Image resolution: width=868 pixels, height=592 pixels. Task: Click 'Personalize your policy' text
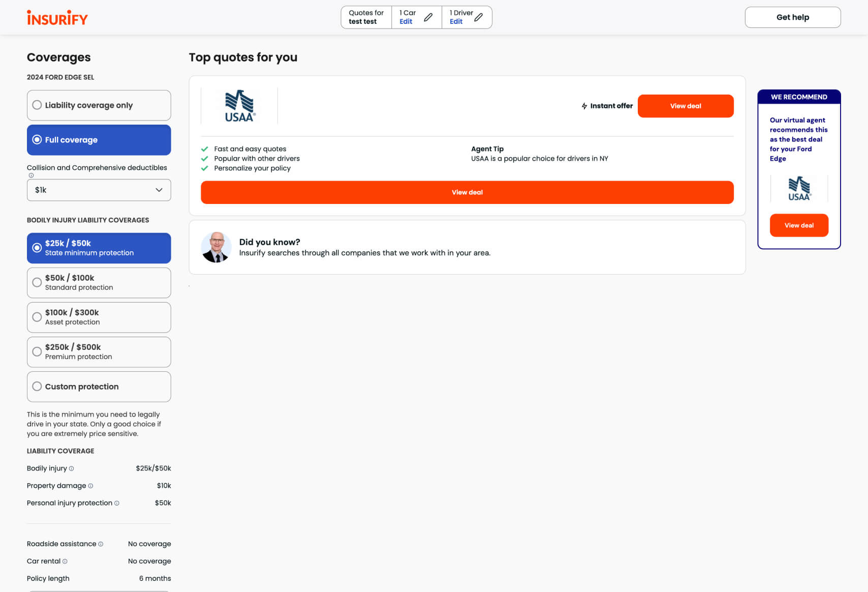point(252,168)
